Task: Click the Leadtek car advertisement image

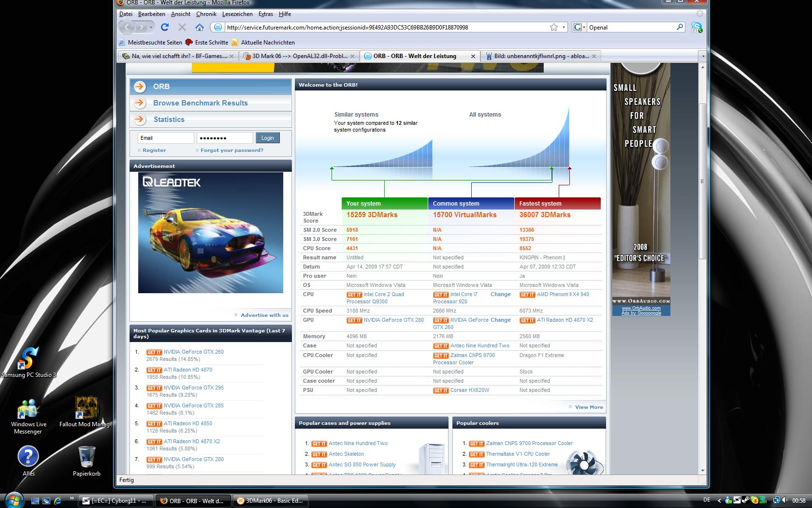Action: click(x=211, y=233)
